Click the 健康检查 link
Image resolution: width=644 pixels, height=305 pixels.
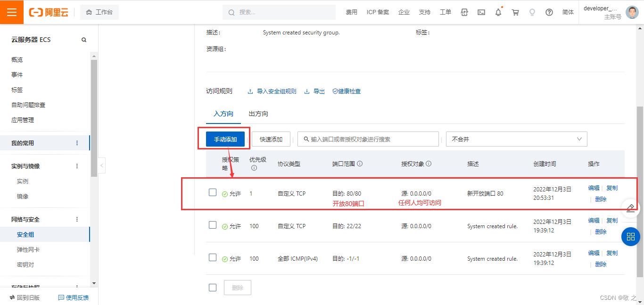(347, 91)
